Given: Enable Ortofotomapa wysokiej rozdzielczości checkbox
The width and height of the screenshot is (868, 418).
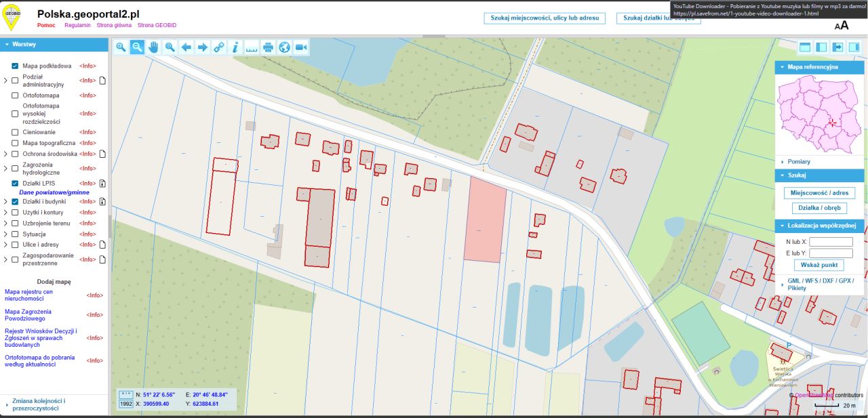Looking at the screenshot, I should [x=15, y=113].
